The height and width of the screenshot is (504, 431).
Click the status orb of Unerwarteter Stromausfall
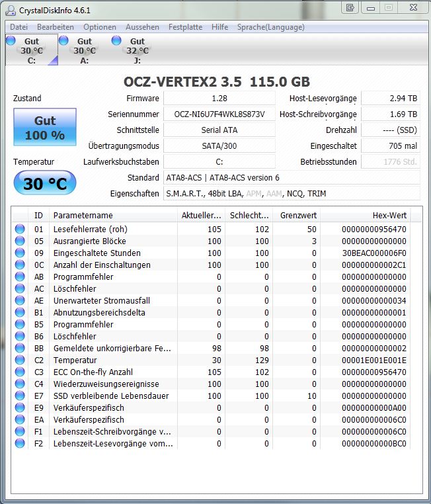pos(20,300)
